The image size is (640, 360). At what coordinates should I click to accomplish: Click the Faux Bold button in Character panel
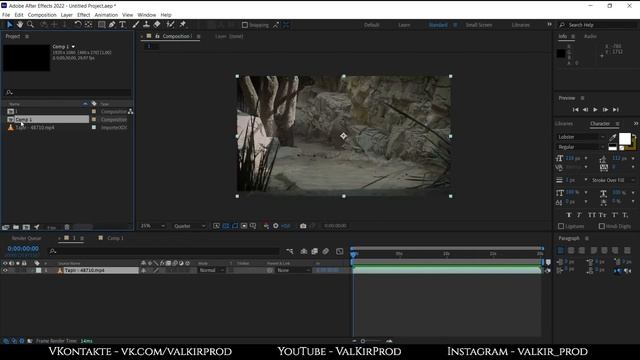(x=569, y=215)
